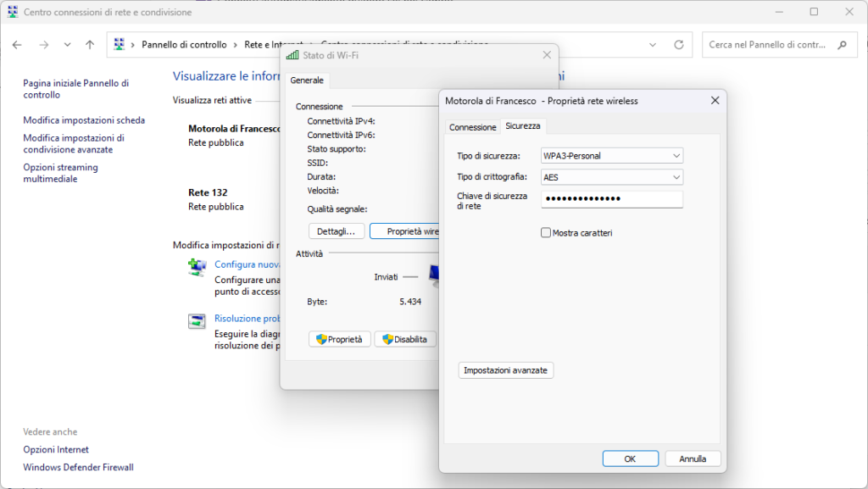Open the Tipo di sicurezza dropdown
Viewport: 868px width, 489px height.
pyautogui.click(x=612, y=156)
